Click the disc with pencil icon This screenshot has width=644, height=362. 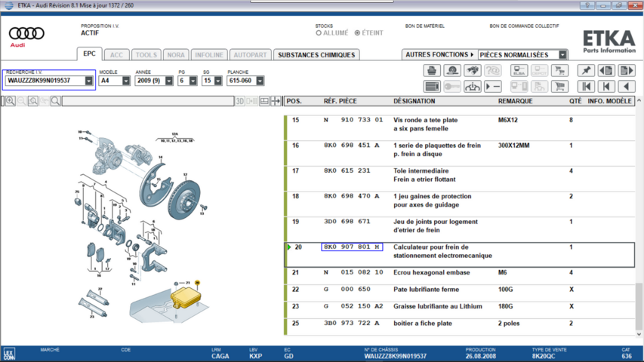(452, 71)
